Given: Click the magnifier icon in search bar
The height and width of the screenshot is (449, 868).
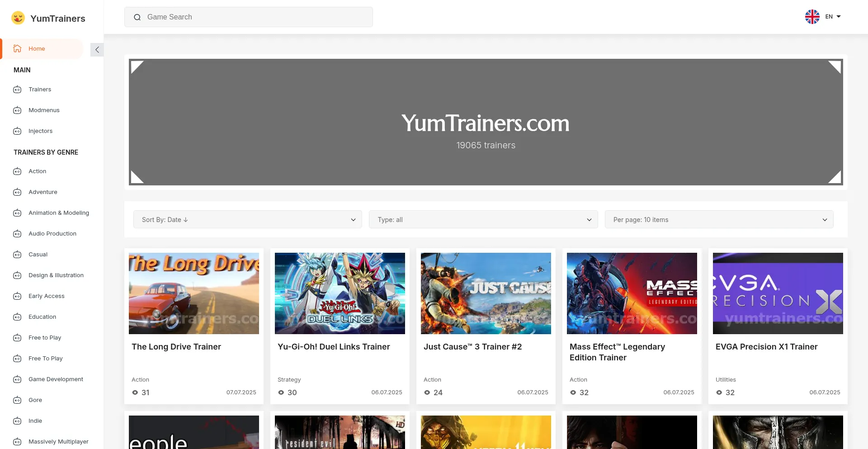Looking at the screenshot, I should coord(137,17).
